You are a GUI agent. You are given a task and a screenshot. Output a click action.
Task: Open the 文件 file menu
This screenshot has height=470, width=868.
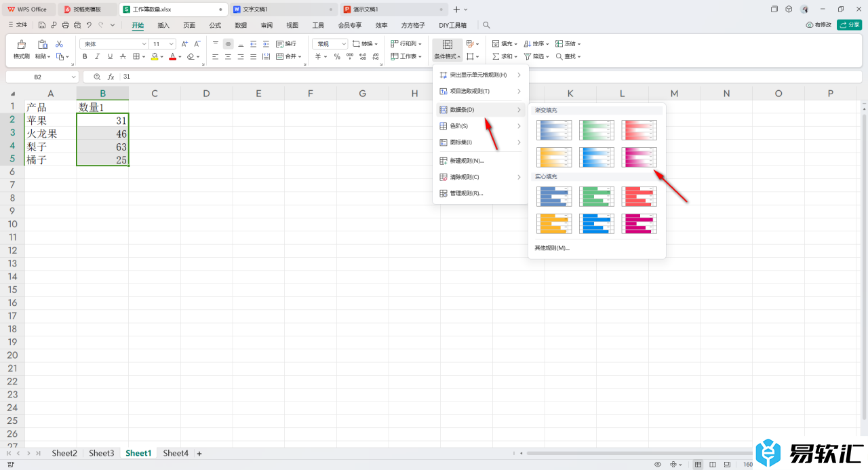18,25
